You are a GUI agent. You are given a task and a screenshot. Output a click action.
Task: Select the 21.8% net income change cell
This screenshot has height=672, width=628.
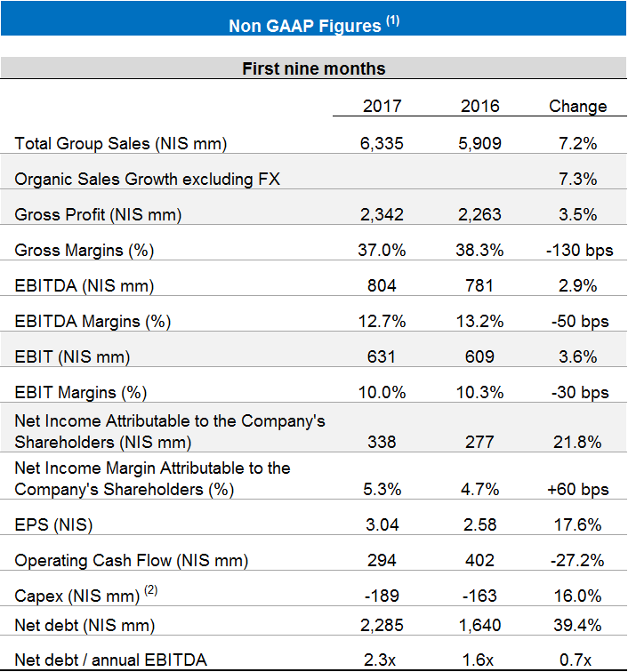coord(578,442)
